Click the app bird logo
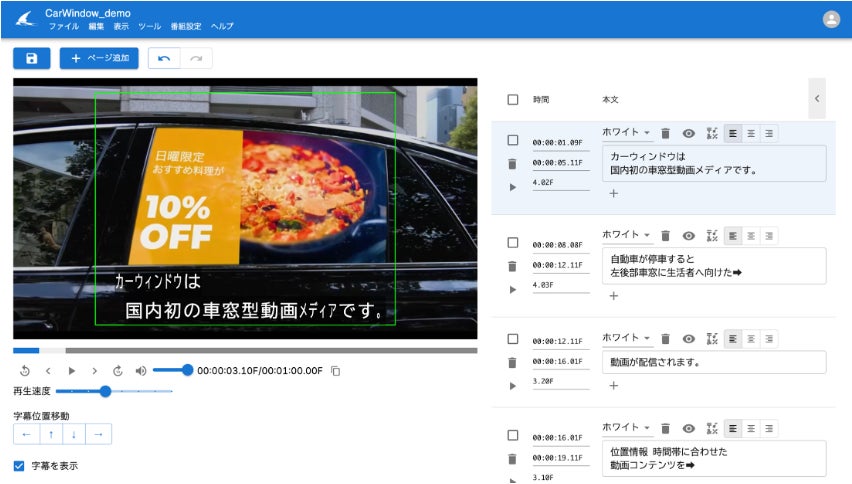 (x=25, y=20)
